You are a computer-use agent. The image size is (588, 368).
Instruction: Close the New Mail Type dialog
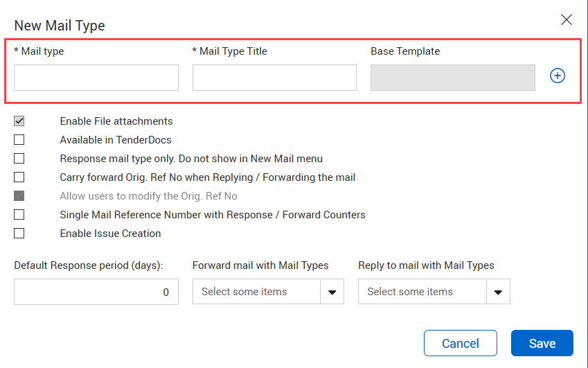click(567, 20)
